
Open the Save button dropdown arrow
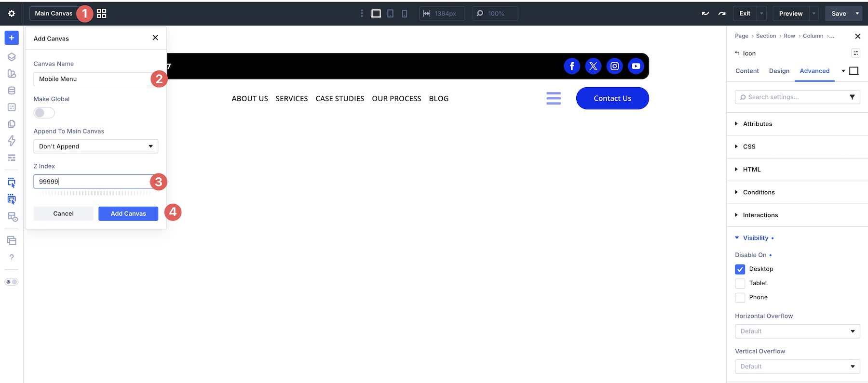(x=857, y=13)
